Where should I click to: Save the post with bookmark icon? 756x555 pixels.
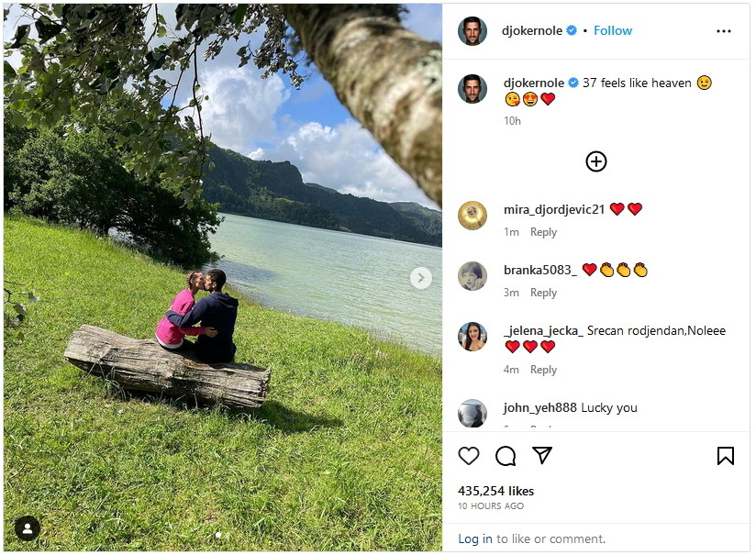click(725, 456)
